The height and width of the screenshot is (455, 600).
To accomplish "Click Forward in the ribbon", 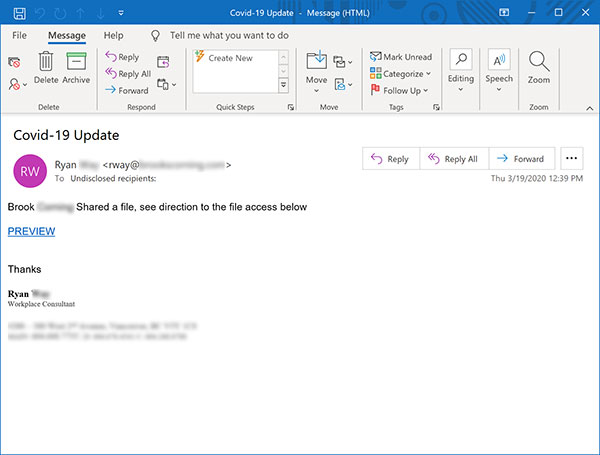I will (x=127, y=90).
